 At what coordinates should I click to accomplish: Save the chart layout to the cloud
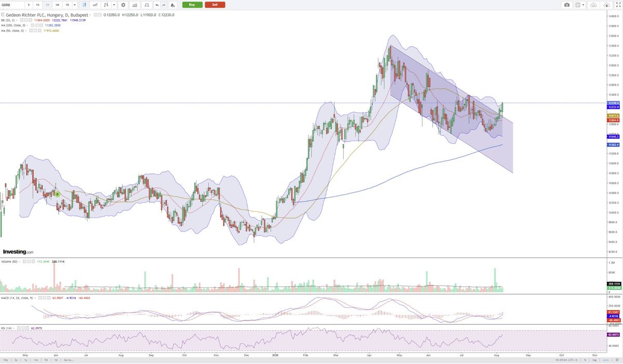tap(606, 5)
